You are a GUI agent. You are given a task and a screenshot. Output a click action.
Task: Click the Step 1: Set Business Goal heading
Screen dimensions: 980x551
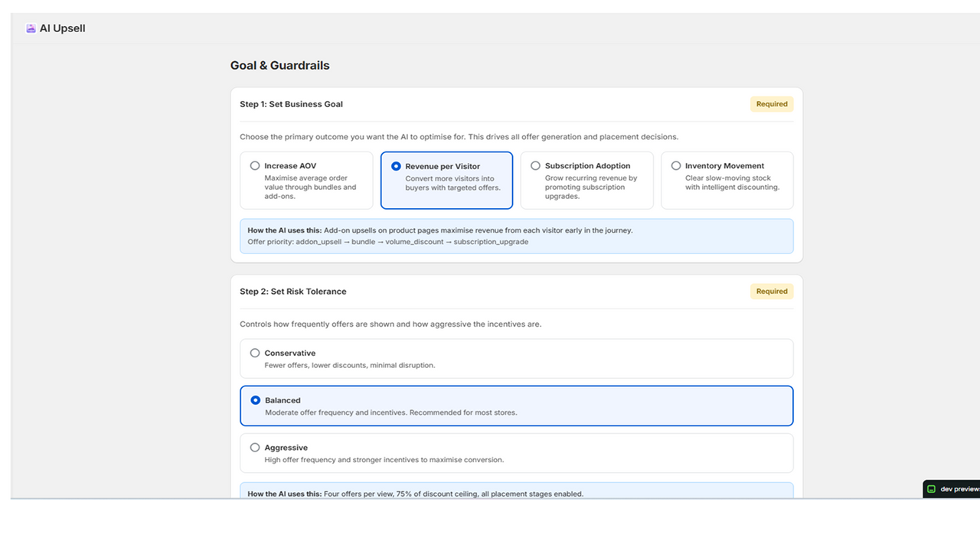(292, 104)
